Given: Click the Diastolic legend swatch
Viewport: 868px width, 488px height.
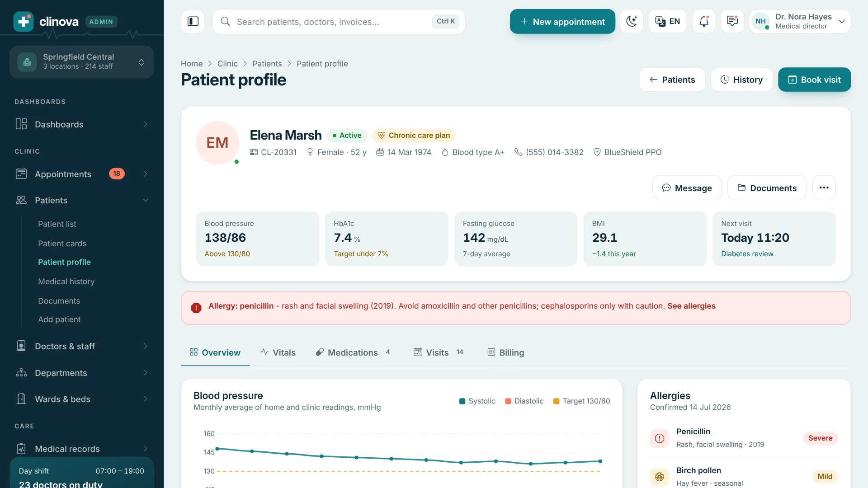Looking at the screenshot, I should click(508, 401).
